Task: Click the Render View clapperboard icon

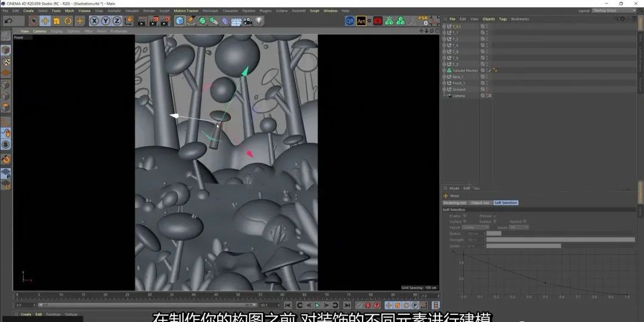Action: click(x=142, y=21)
